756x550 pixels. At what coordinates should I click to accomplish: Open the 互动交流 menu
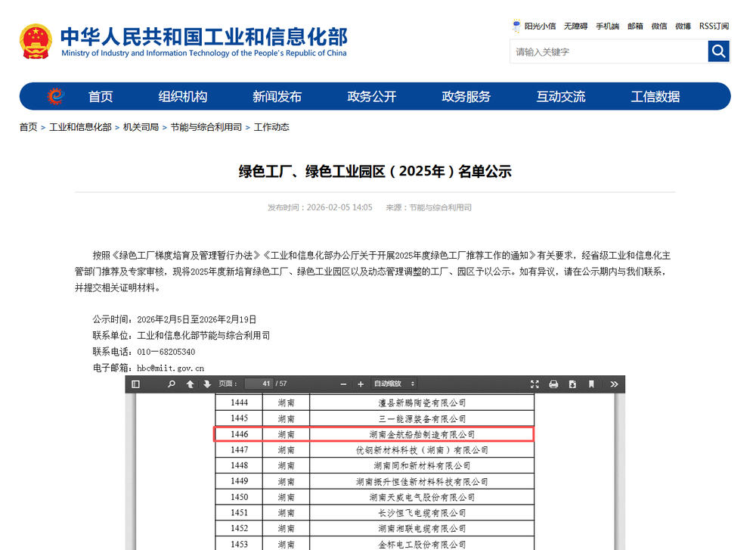[561, 97]
